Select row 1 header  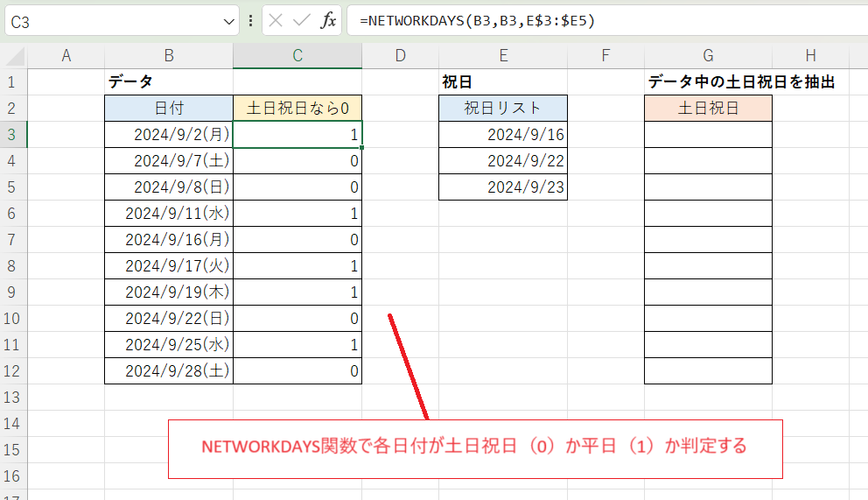[x=13, y=82]
